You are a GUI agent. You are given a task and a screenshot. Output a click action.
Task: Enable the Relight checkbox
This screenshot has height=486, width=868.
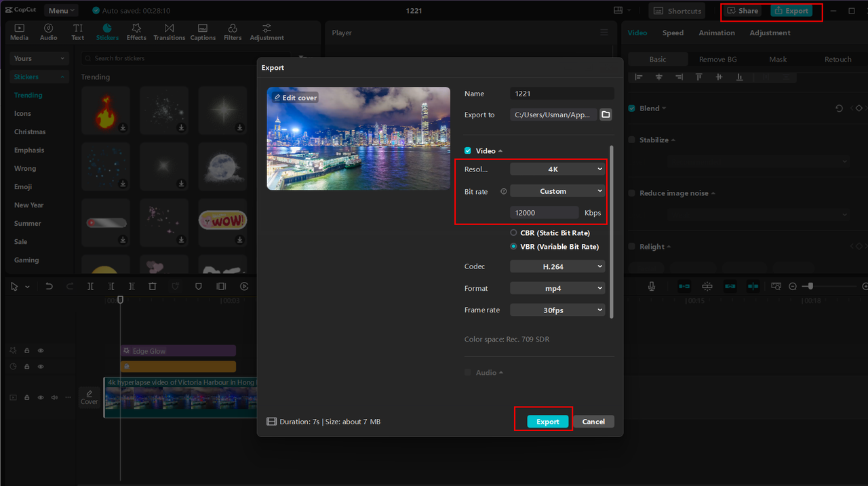(632, 247)
